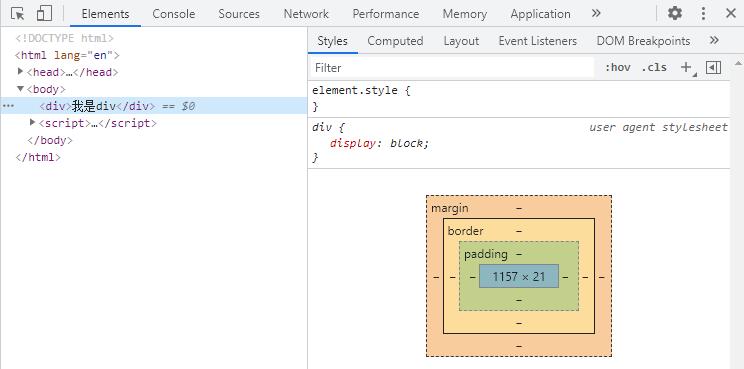This screenshot has height=369, width=744.
Task: Toggle the :hov element state button
Action: tap(617, 68)
